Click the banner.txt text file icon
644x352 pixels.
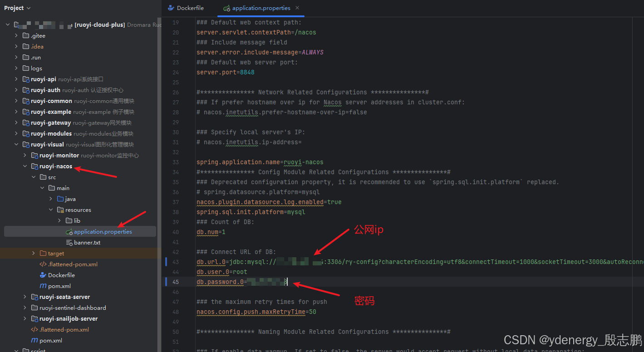pos(69,243)
